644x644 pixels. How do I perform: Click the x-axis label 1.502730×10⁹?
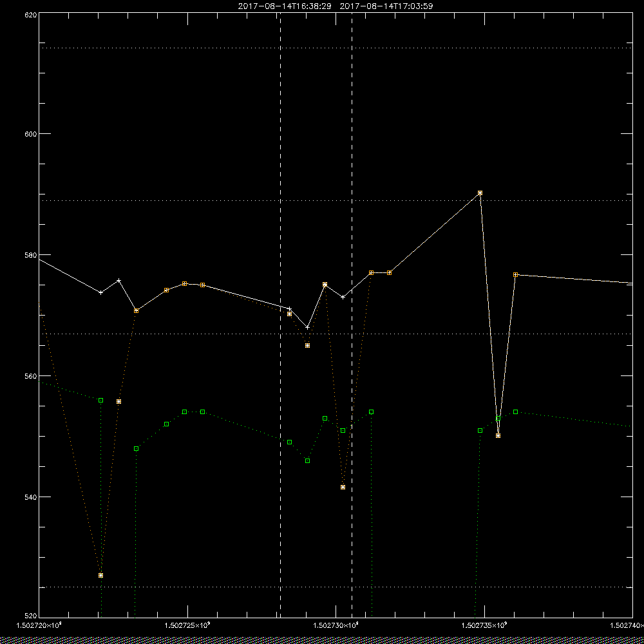point(336,625)
